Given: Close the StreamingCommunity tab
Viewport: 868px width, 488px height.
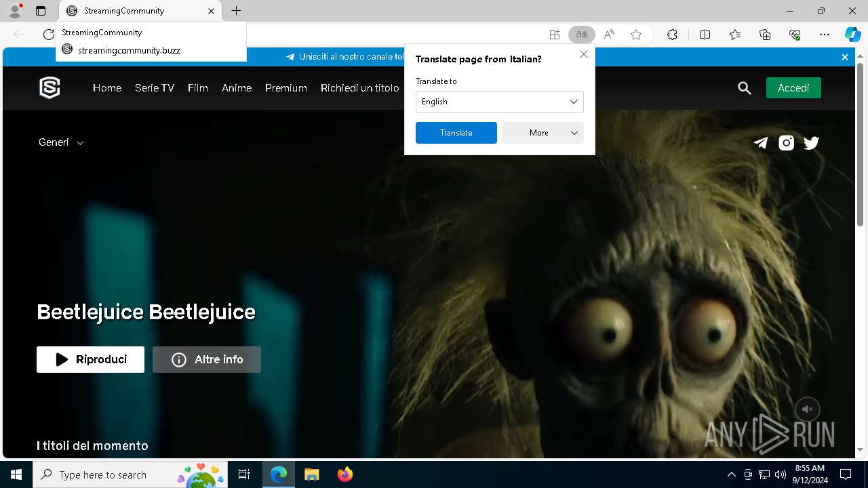Looking at the screenshot, I should [211, 11].
